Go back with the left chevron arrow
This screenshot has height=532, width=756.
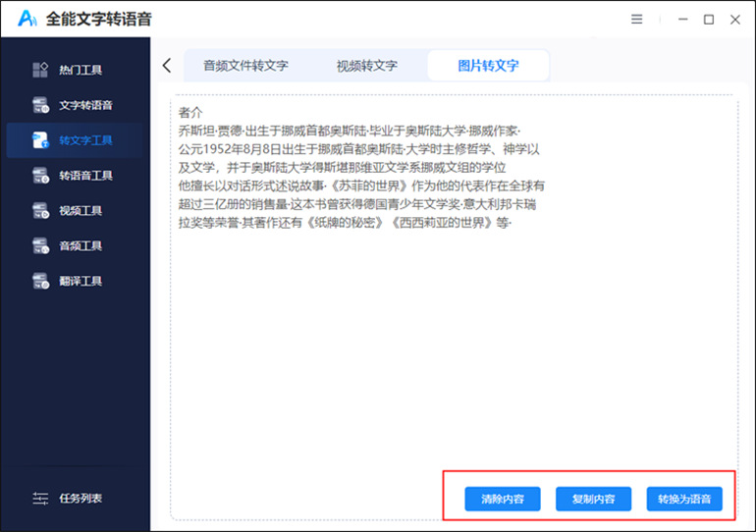coord(167,66)
